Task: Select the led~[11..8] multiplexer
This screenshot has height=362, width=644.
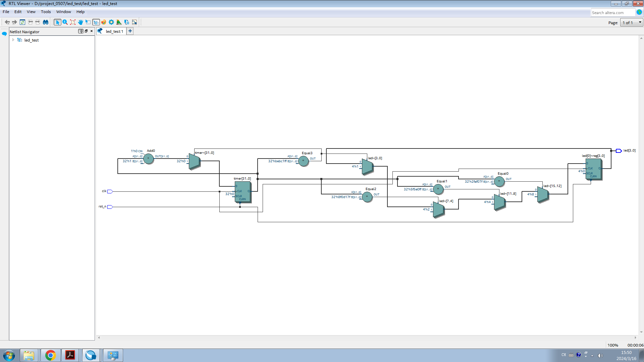Action: [x=500, y=202]
